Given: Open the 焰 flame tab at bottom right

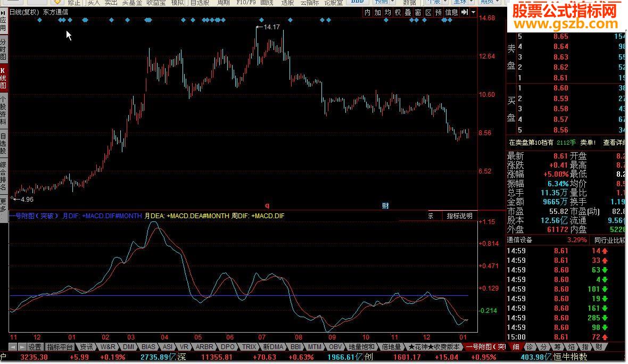Looking at the screenshot, I should click(x=572, y=347).
